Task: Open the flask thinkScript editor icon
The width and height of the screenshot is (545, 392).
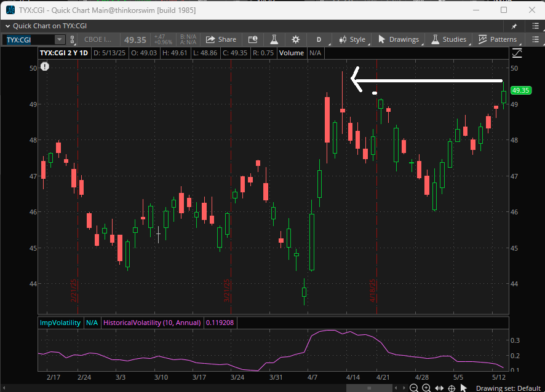Action: (x=274, y=39)
